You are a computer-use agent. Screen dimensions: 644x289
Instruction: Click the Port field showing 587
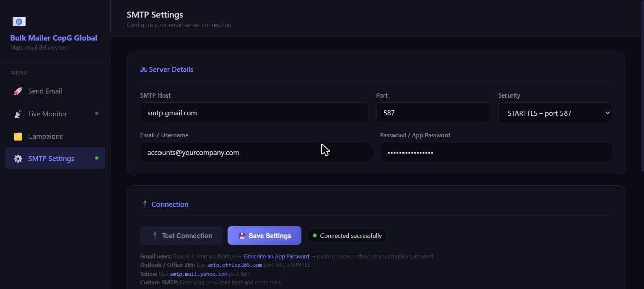point(433,113)
